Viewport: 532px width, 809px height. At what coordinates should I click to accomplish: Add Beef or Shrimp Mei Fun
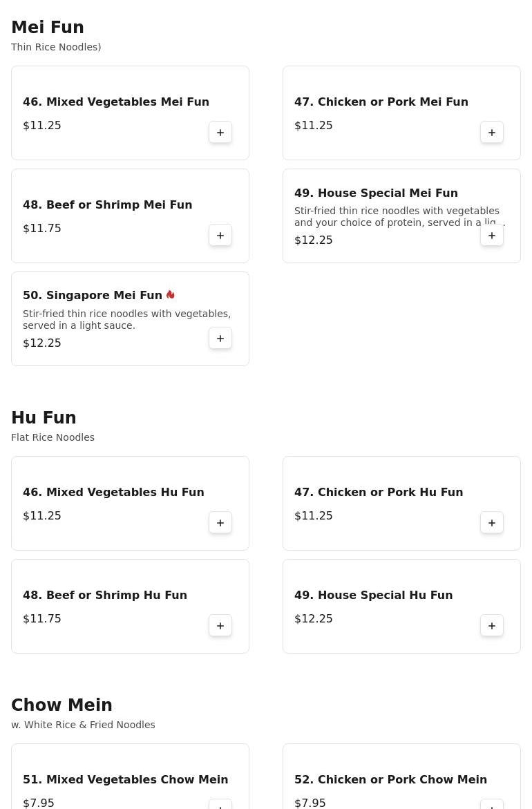coord(220,236)
